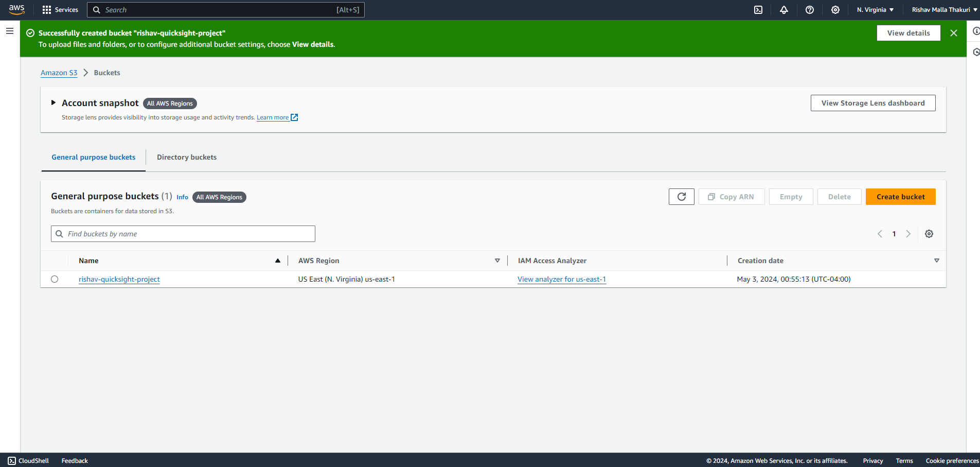Screen dimensions: 980x467
Task: Click the refresh buckets button
Action: pyautogui.click(x=682, y=197)
